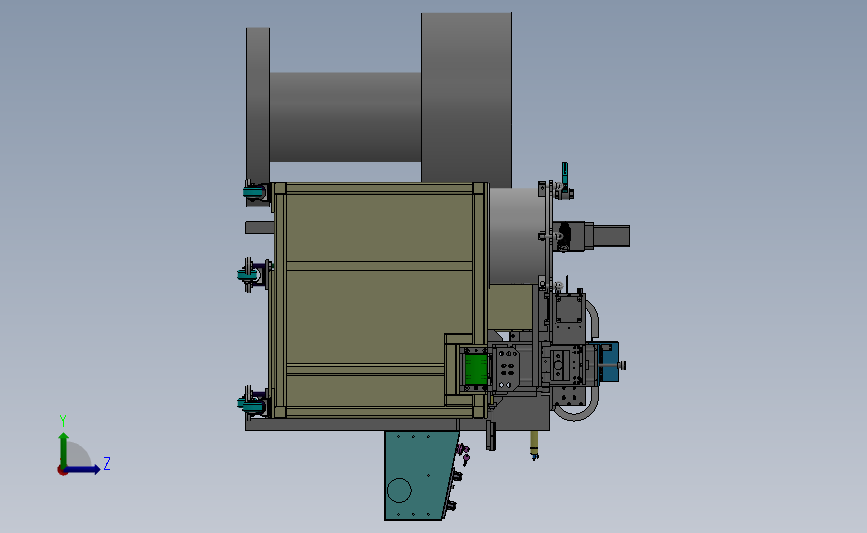Select the bright green component
Image resolution: width=867 pixels, height=533 pixels.
(475, 368)
